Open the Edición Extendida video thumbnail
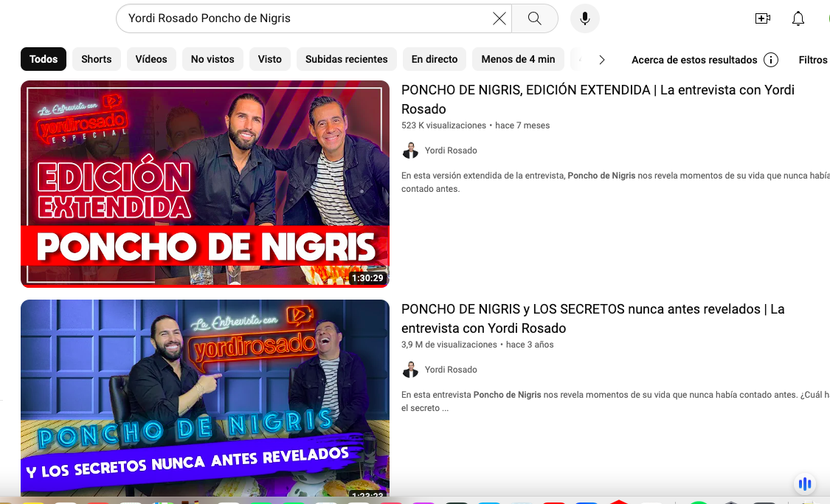The height and width of the screenshot is (504, 830). [x=205, y=184]
